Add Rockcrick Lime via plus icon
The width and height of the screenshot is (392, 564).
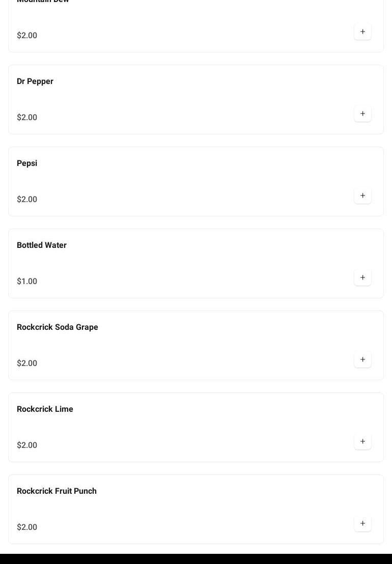pyautogui.click(x=362, y=442)
